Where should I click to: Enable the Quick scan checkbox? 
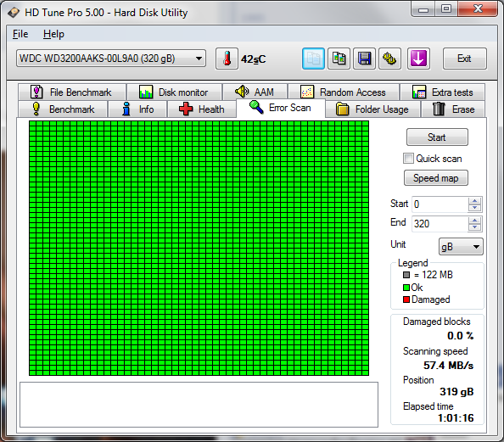[x=408, y=159]
